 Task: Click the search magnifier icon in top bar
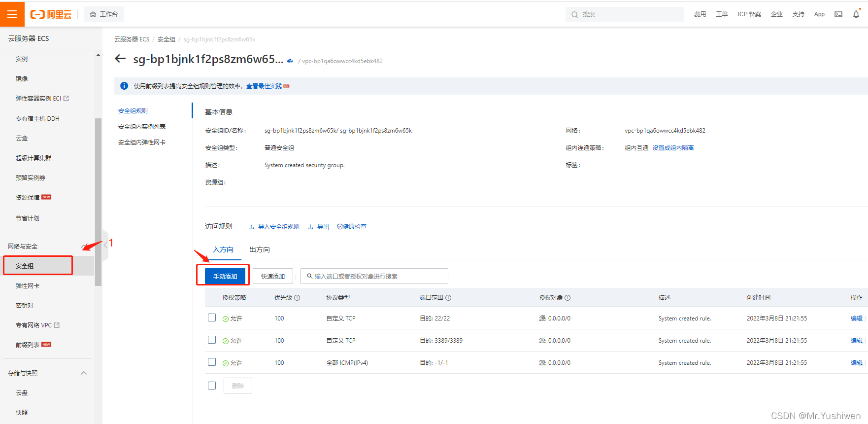[574, 15]
